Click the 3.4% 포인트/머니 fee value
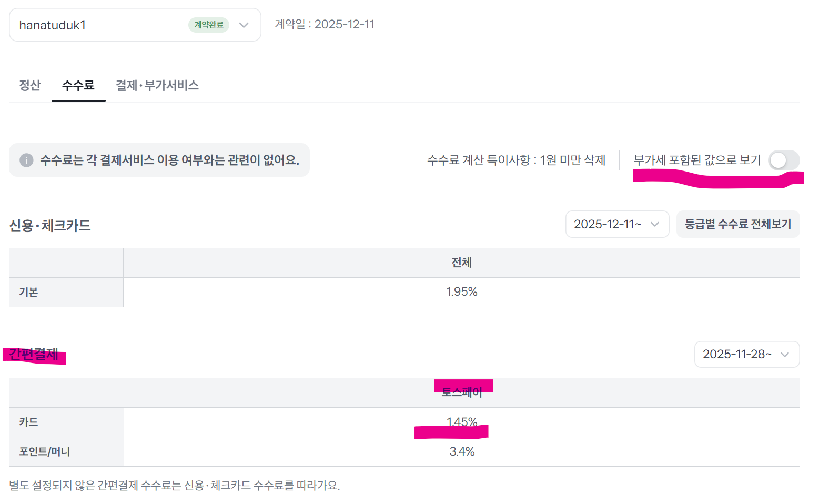The width and height of the screenshot is (829, 504). click(x=461, y=451)
